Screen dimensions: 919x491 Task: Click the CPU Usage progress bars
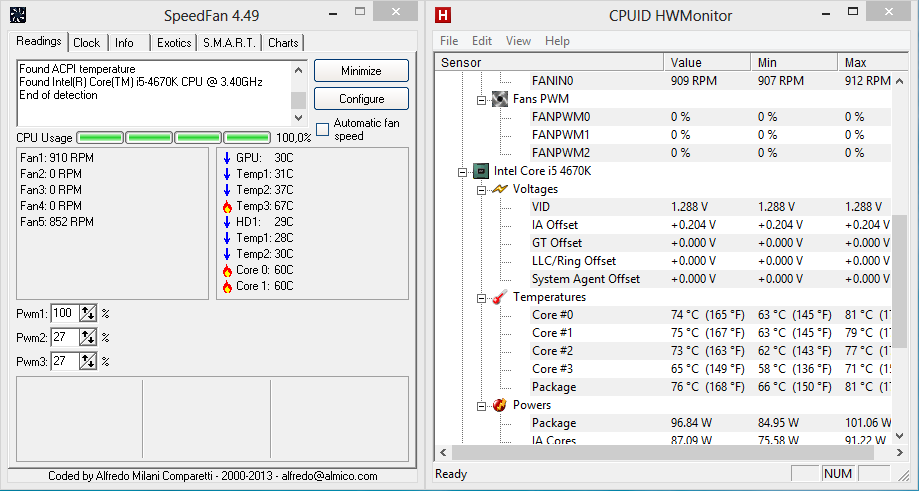point(173,138)
